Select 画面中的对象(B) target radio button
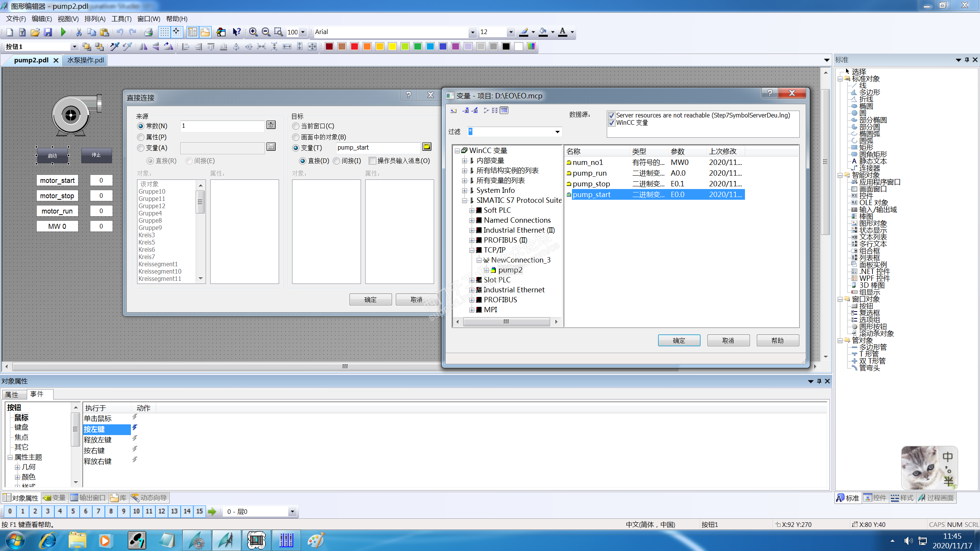Viewport: 980px width, 551px height. point(296,137)
